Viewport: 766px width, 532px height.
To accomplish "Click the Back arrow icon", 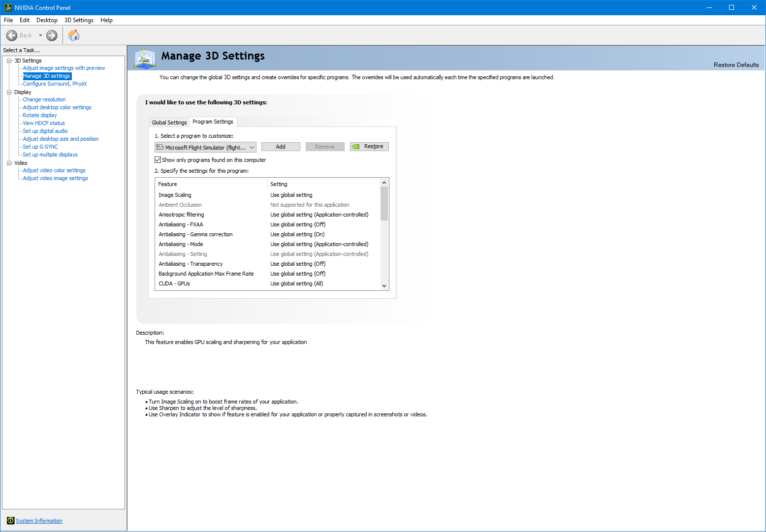I will (12, 35).
